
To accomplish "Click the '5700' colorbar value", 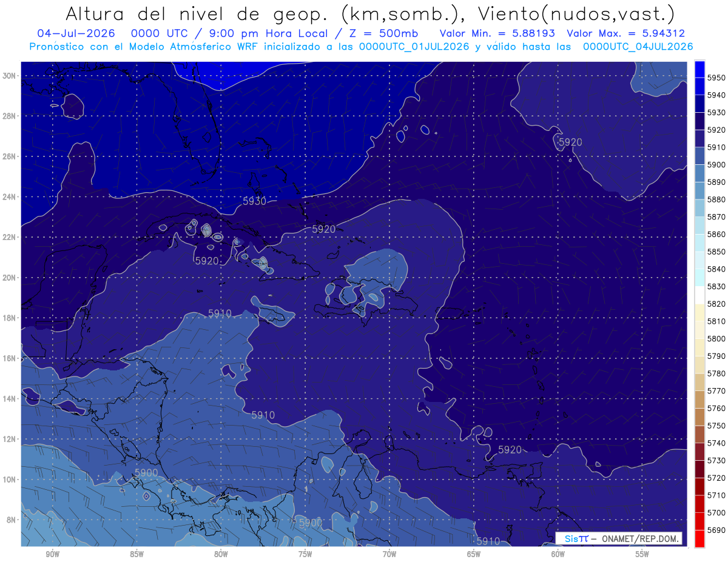I will tap(716, 513).
